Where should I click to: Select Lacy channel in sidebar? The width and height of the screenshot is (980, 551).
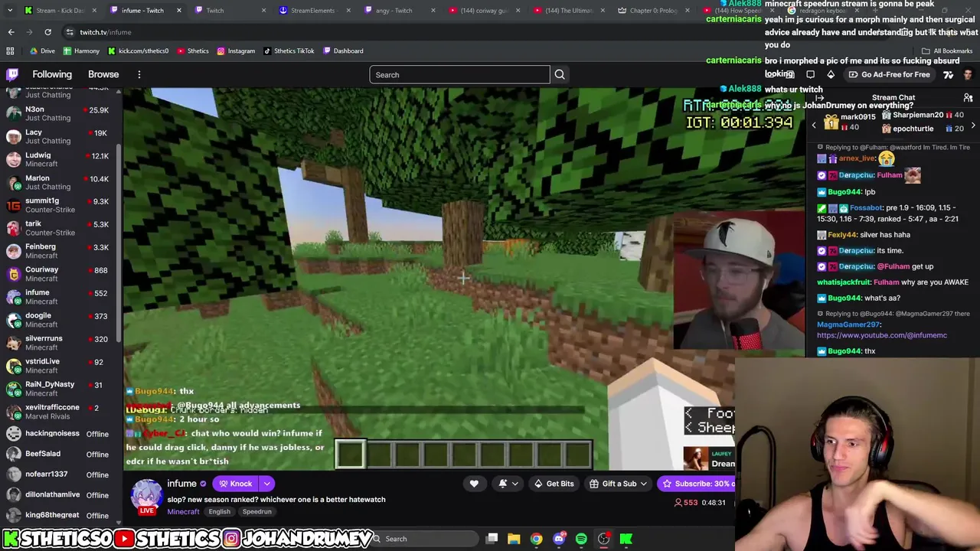pos(61,136)
